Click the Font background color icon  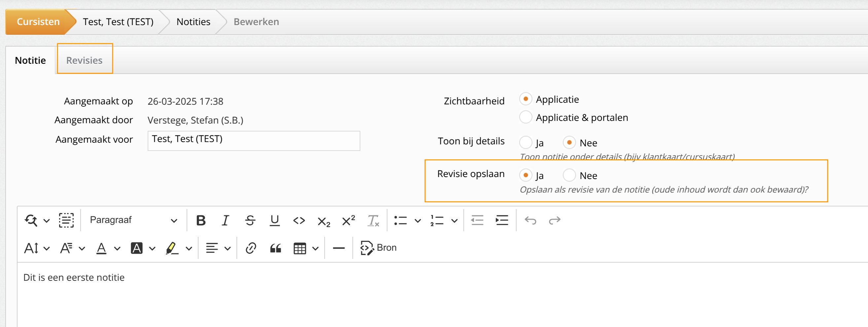click(x=136, y=248)
